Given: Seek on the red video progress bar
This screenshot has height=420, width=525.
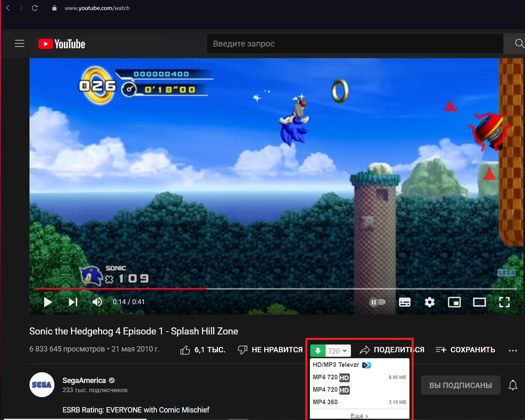Looking at the screenshot, I should click(121, 288).
